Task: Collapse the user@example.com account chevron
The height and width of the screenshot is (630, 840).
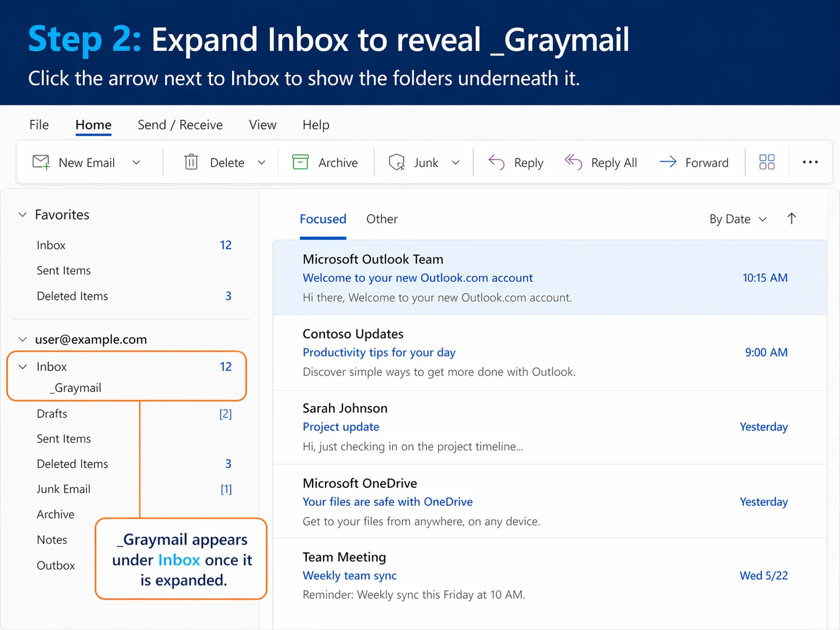Action: click(23, 339)
